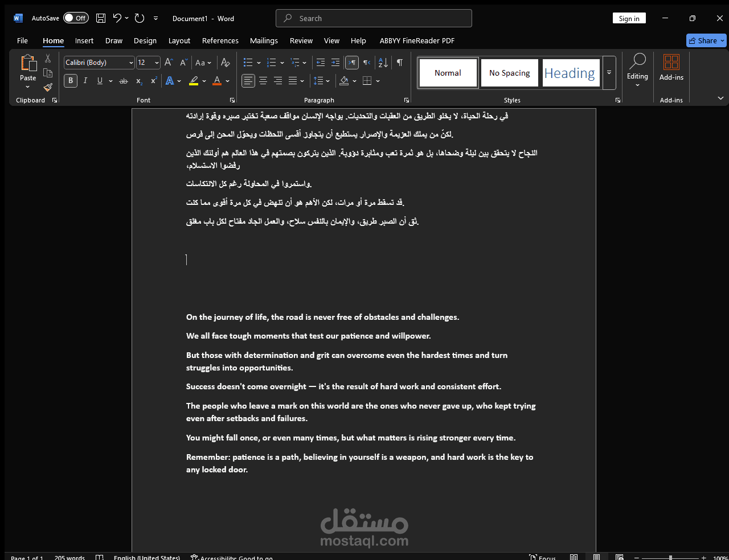Toggle right-to-left text direction
Screen dimensions: 729x560
pos(367,63)
